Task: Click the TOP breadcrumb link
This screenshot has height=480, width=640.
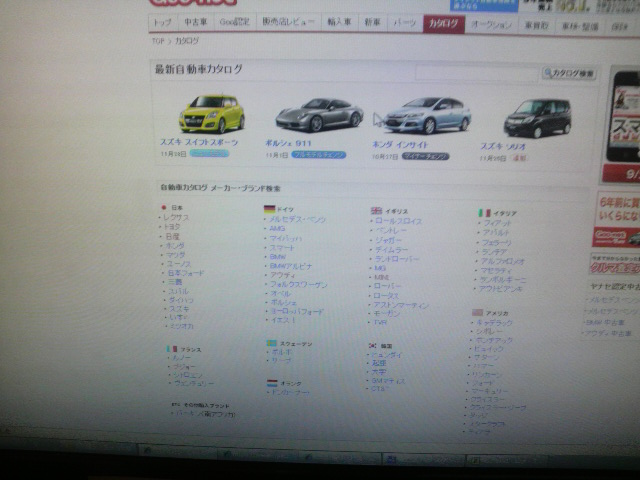Action: pyautogui.click(x=158, y=41)
